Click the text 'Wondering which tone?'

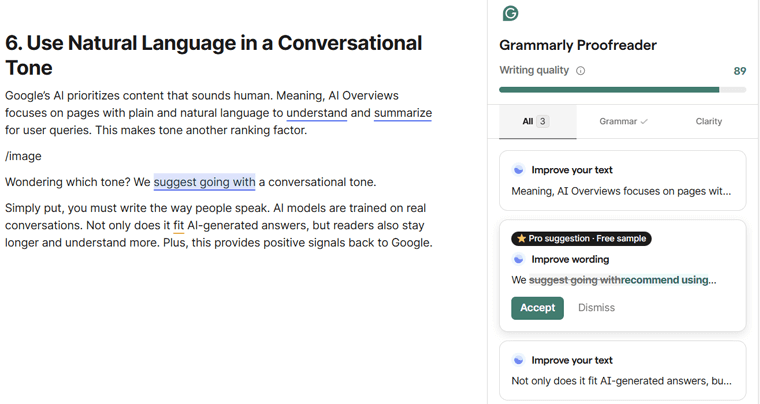click(67, 182)
